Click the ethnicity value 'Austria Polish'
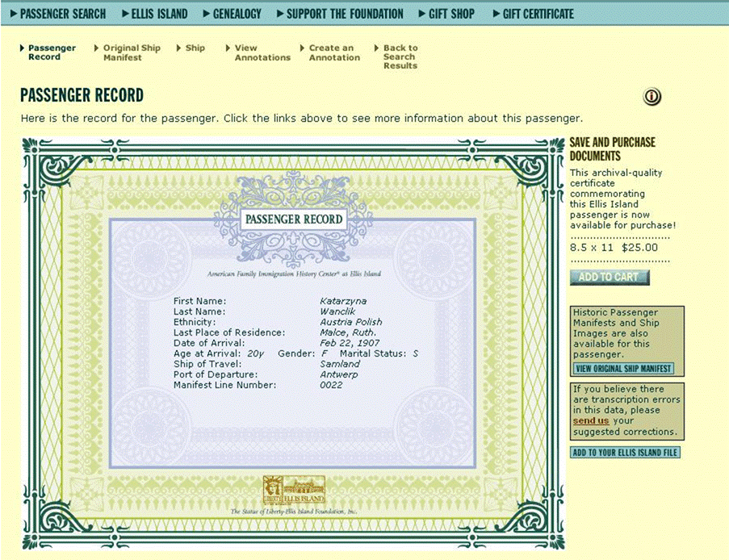729x560 pixels. [351, 322]
